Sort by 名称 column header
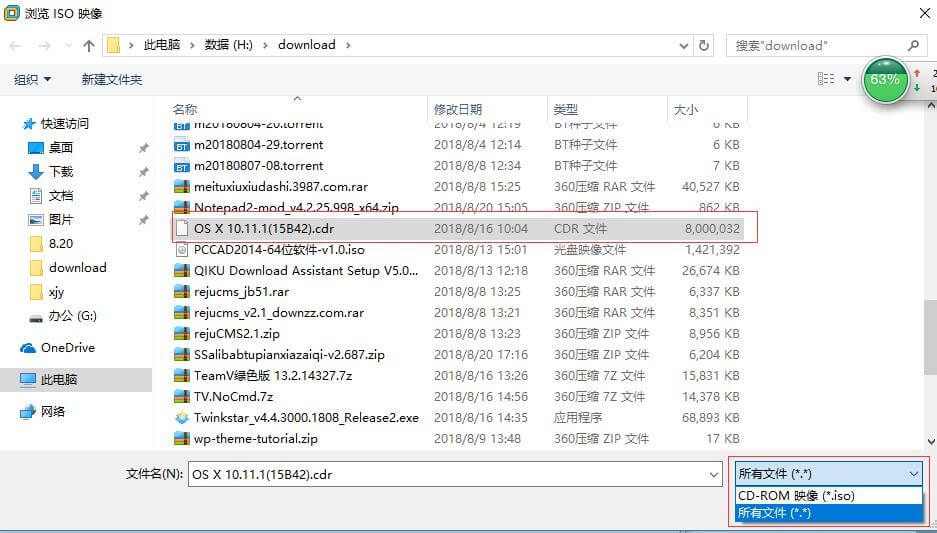The image size is (937, 533). click(185, 109)
